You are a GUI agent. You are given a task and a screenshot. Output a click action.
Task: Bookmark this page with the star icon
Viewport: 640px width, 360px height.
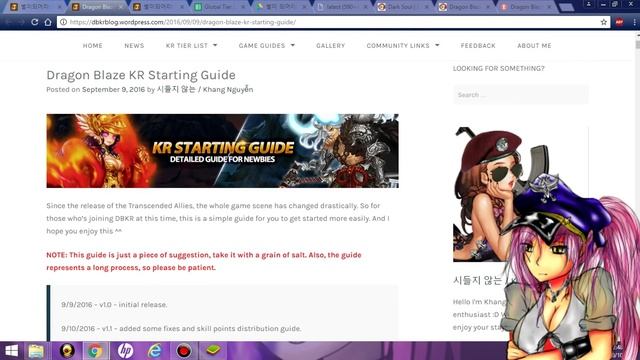click(604, 22)
